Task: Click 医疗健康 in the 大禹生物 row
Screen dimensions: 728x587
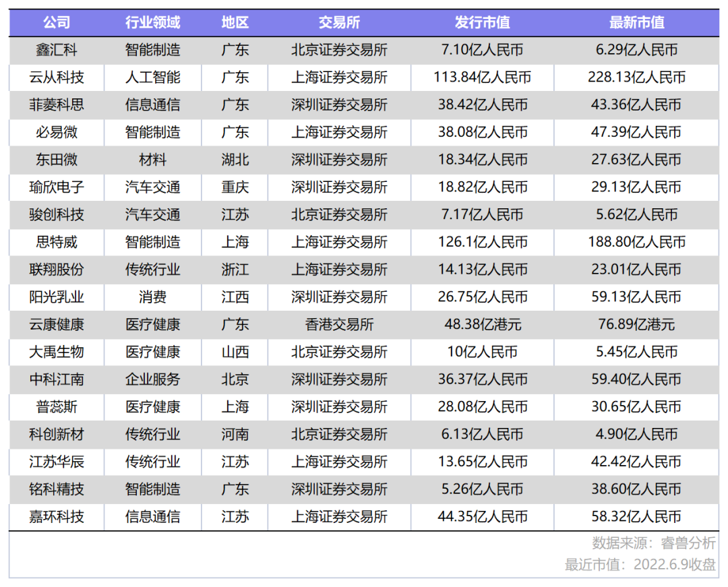Action: click(x=153, y=352)
